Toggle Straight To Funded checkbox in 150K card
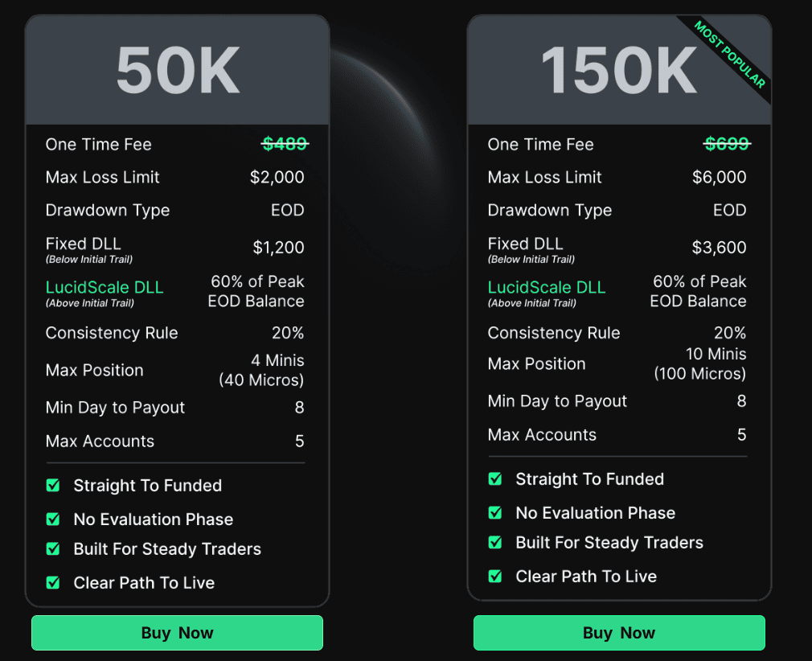 coord(495,479)
